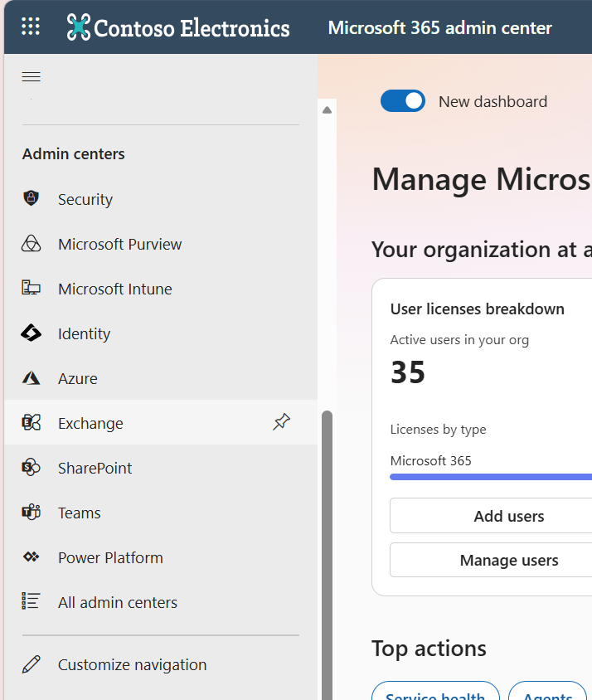The image size is (592, 700).
Task: Click the Microsoft 365 license usage bar
Action: (491, 477)
